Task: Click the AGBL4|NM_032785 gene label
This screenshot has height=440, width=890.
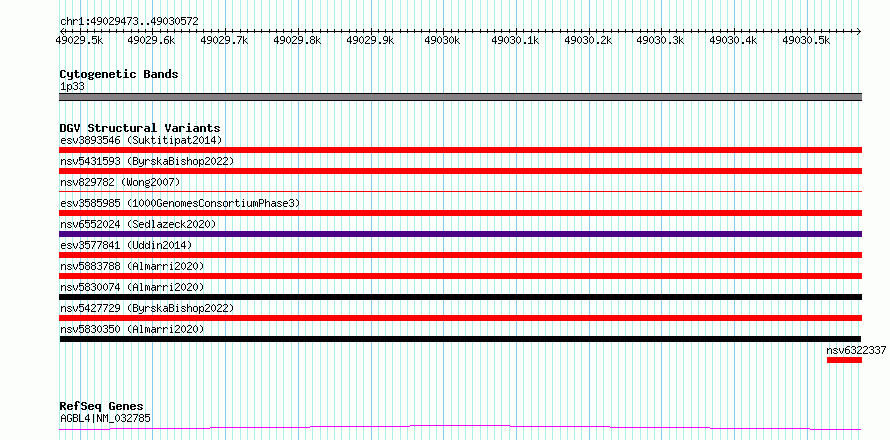Action: coord(105,419)
